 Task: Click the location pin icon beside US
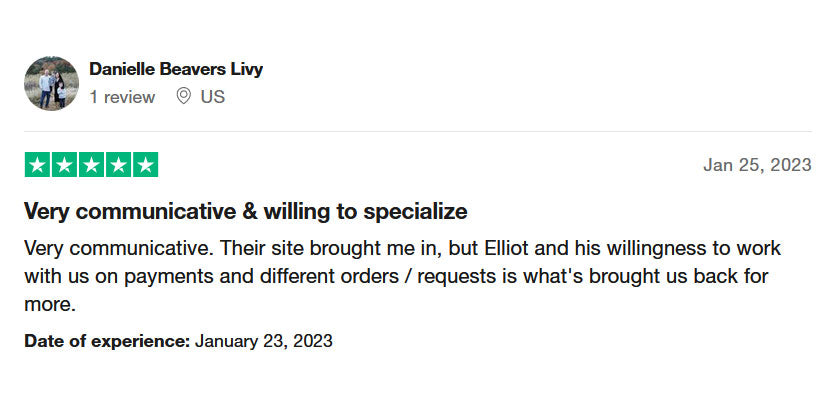pos(183,97)
